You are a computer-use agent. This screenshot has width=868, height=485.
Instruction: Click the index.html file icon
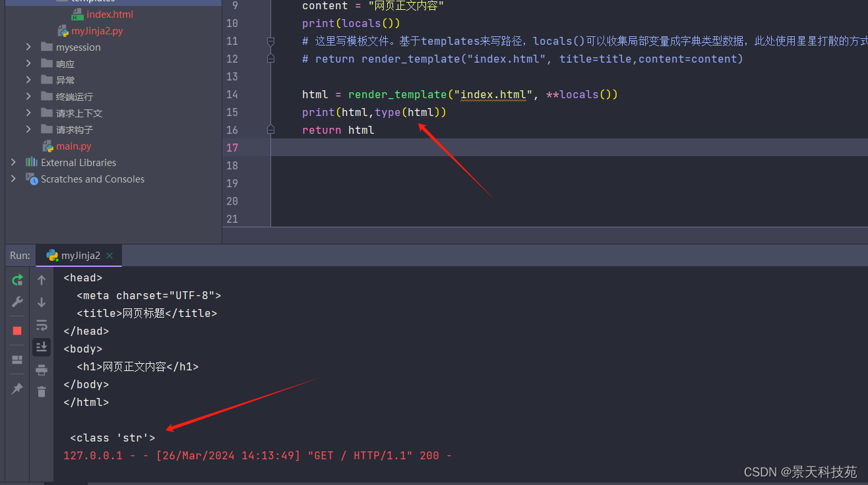77,14
